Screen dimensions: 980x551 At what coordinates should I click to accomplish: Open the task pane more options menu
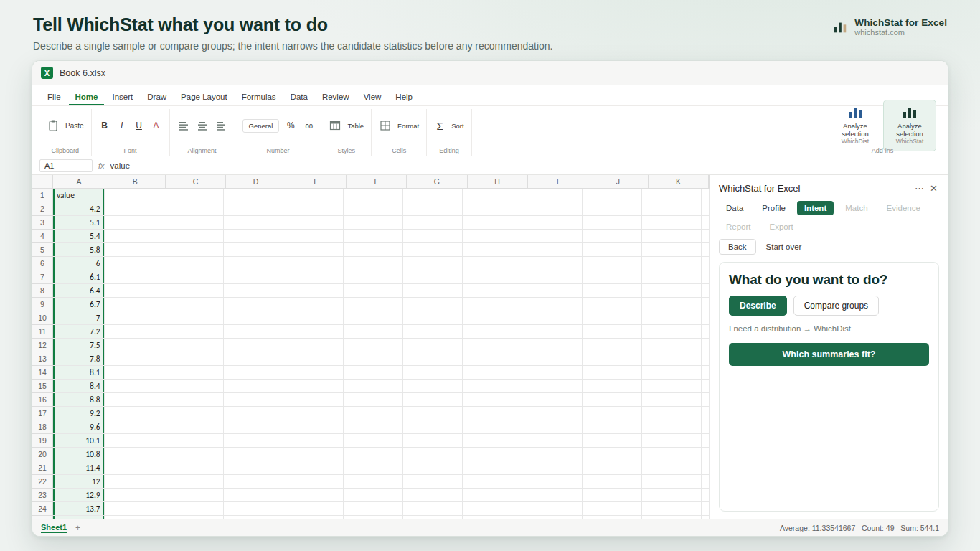pos(919,189)
